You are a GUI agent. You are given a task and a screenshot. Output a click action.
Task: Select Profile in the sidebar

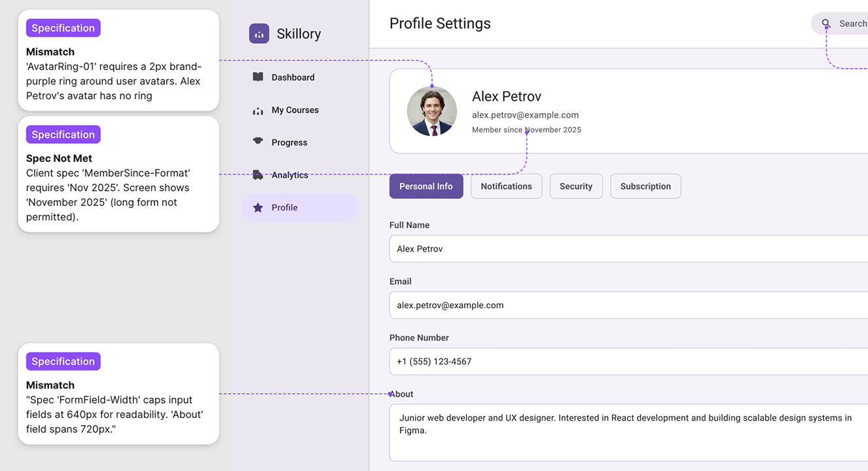[300, 207]
